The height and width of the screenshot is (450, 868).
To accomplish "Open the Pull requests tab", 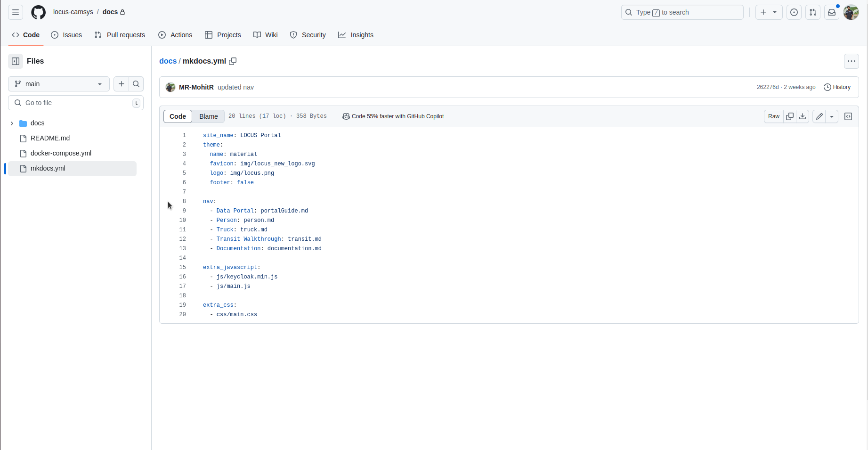I will click(x=120, y=35).
